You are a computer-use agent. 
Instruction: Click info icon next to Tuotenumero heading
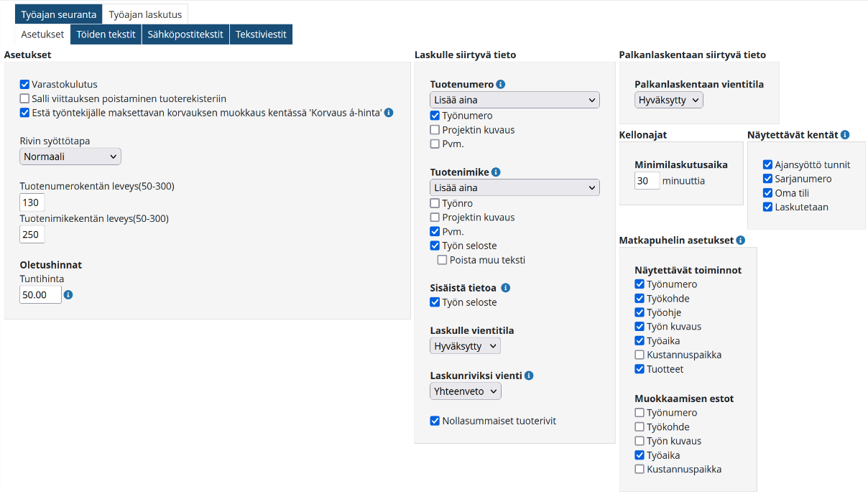point(501,84)
